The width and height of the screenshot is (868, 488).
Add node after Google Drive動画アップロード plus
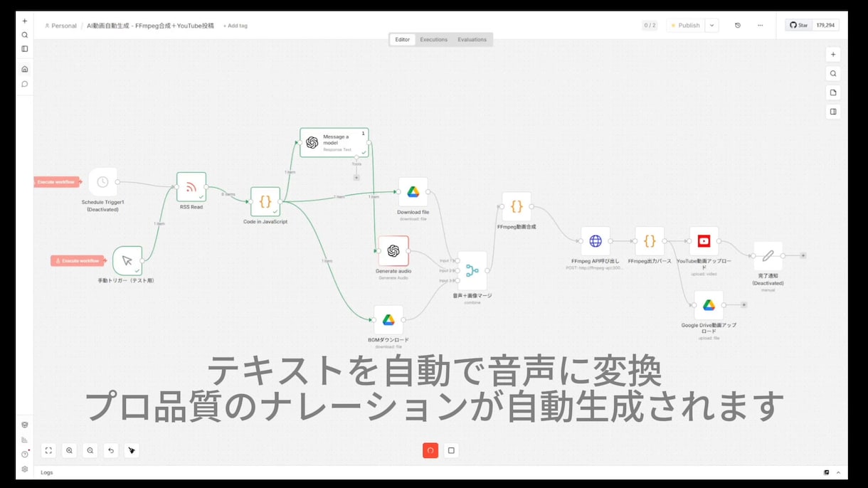coord(744,304)
